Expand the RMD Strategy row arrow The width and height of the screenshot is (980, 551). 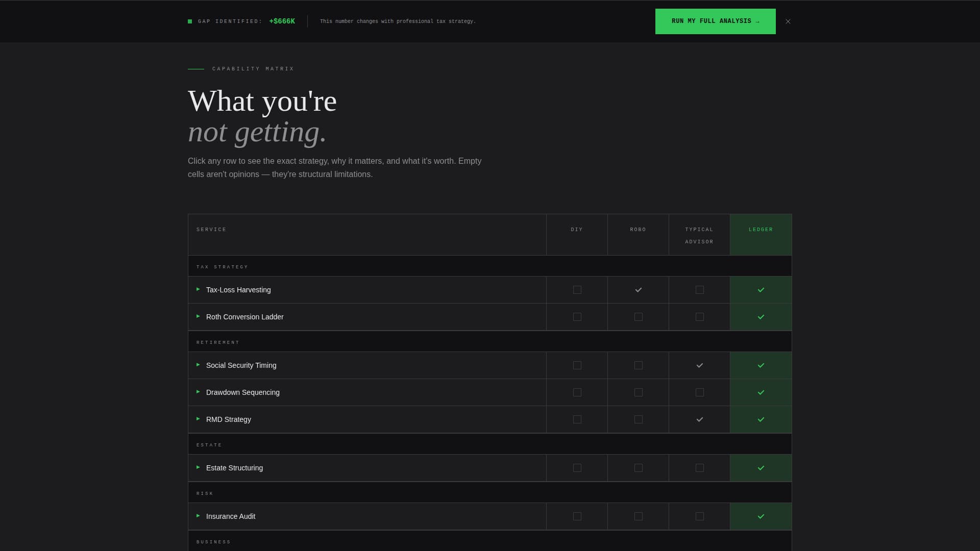(198, 419)
